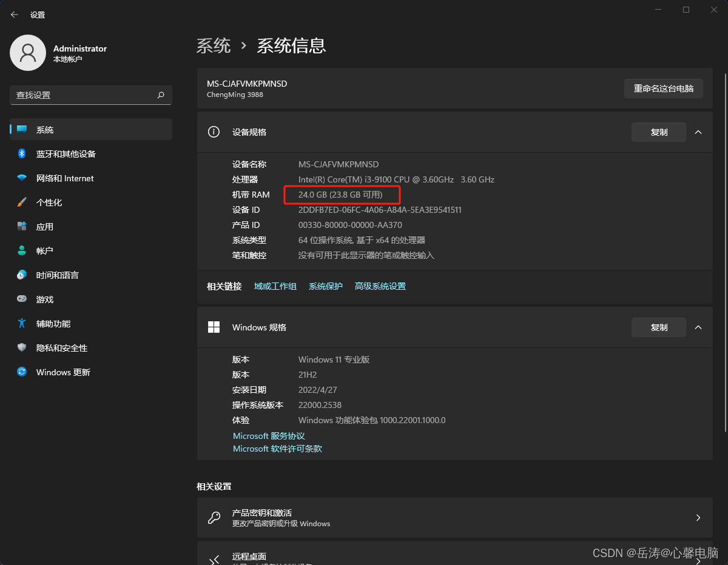Collapse the Windows 规格 section chevron
The width and height of the screenshot is (728, 565).
698,327
